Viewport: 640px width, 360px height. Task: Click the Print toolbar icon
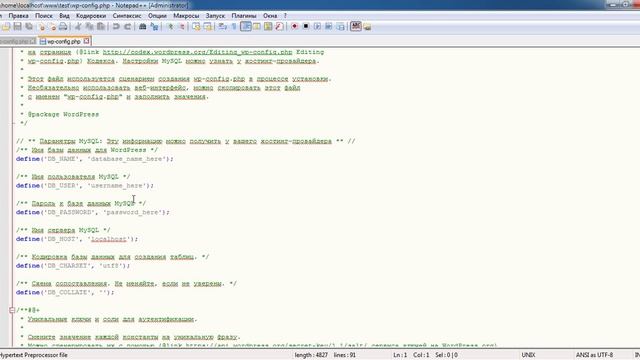63,27
